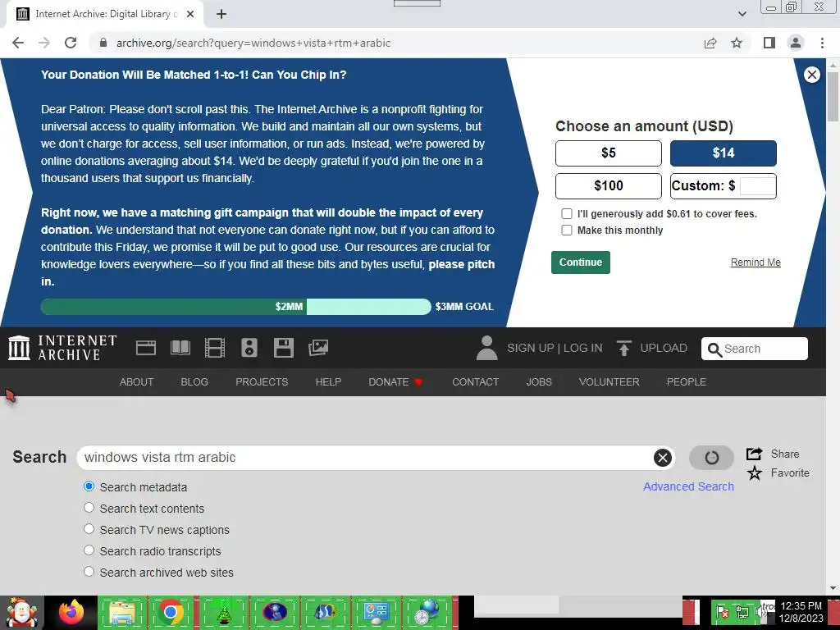840x630 pixels.
Task: Open Advanced Search link
Action: (688, 486)
